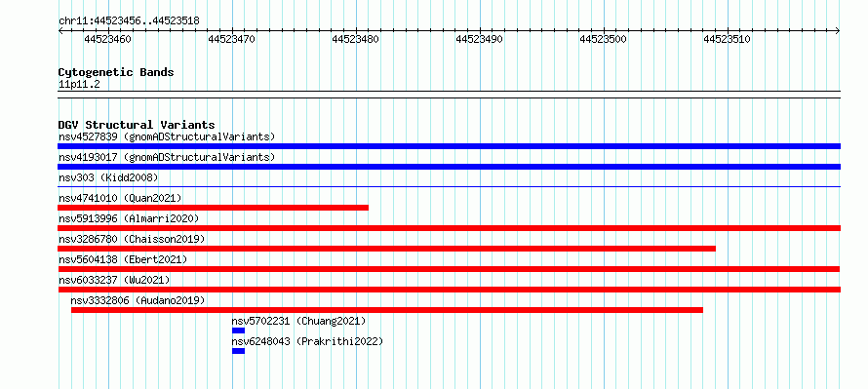Screen dimensions: 868x389
Task: Click ruler position 44523510
Action: (x=727, y=39)
